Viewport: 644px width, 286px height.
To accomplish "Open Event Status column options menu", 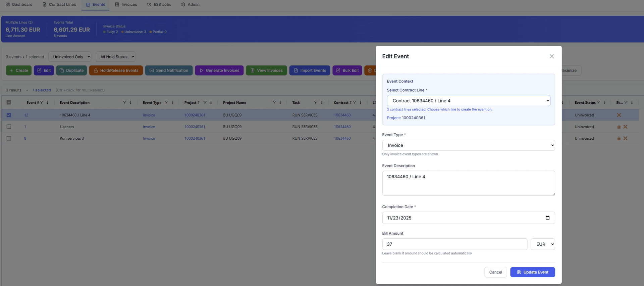I will [604, 102].
